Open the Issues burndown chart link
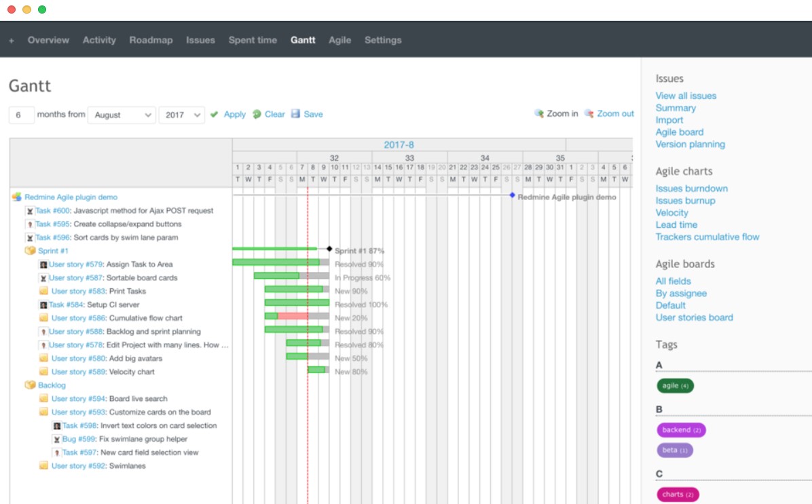Image resolution: width=812 pixels, height=504 pixels. [691, 189]
